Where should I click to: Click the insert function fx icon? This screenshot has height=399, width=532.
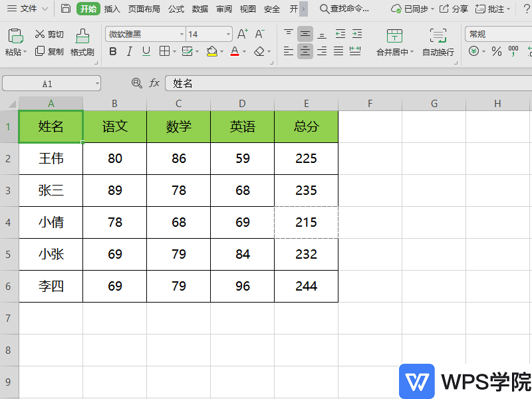coord(154,83)
